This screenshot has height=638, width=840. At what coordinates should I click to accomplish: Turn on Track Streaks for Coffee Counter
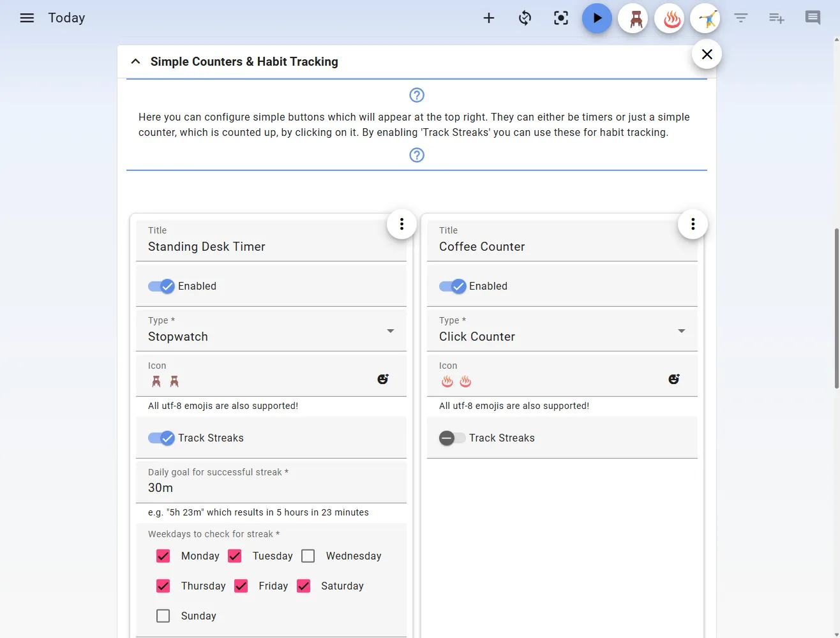coord(452,438)
